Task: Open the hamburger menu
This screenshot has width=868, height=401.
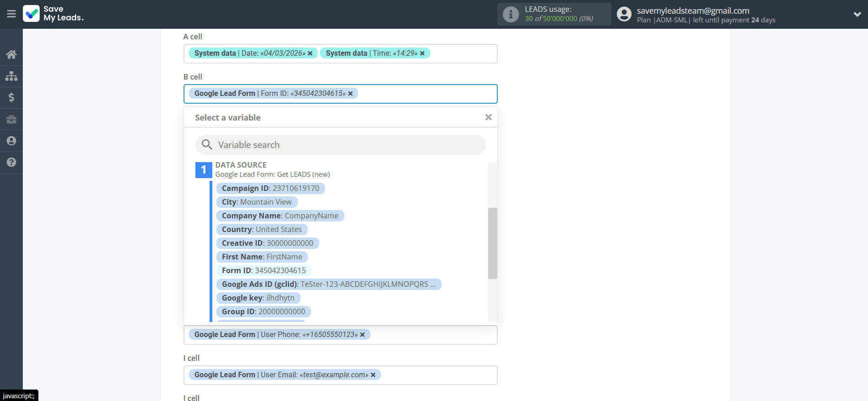Action: click(x=11, y=14)
